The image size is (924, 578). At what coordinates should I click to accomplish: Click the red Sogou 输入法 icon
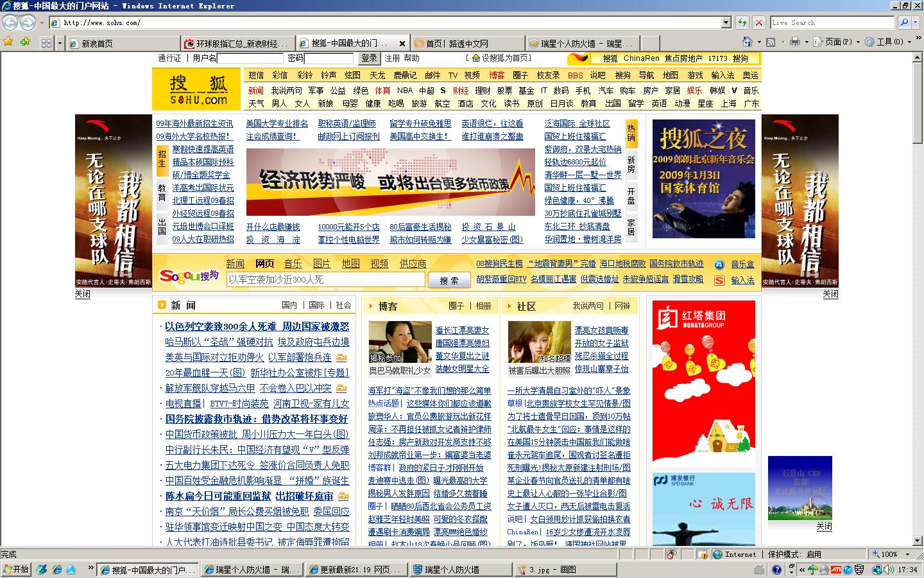click(x=719, y=280)
